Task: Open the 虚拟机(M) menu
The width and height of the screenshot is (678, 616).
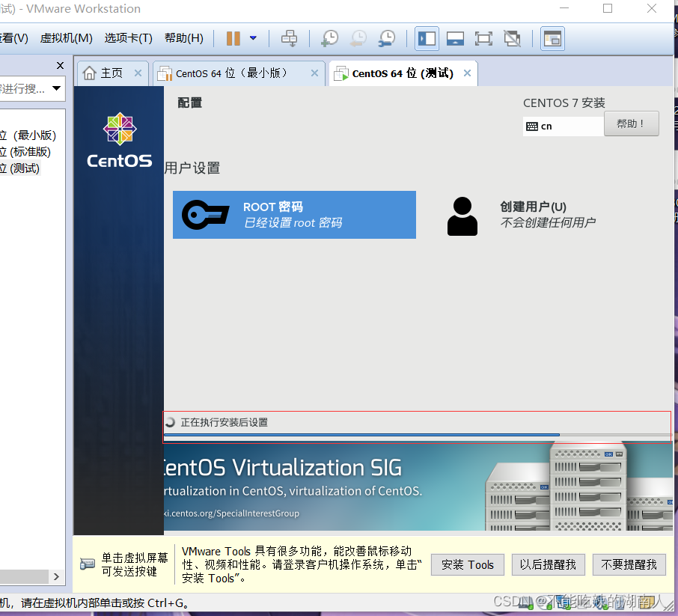Action: (66, 38)
